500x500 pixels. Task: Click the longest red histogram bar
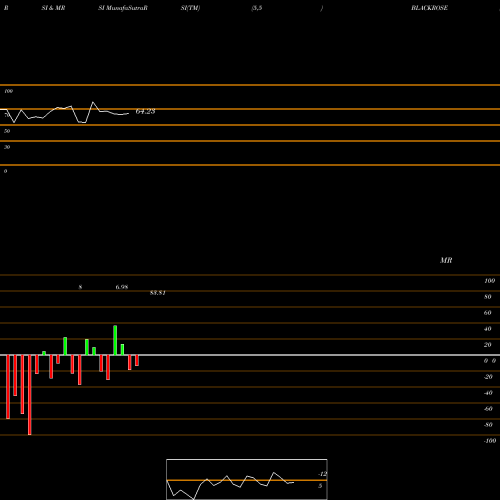[30, 395]
